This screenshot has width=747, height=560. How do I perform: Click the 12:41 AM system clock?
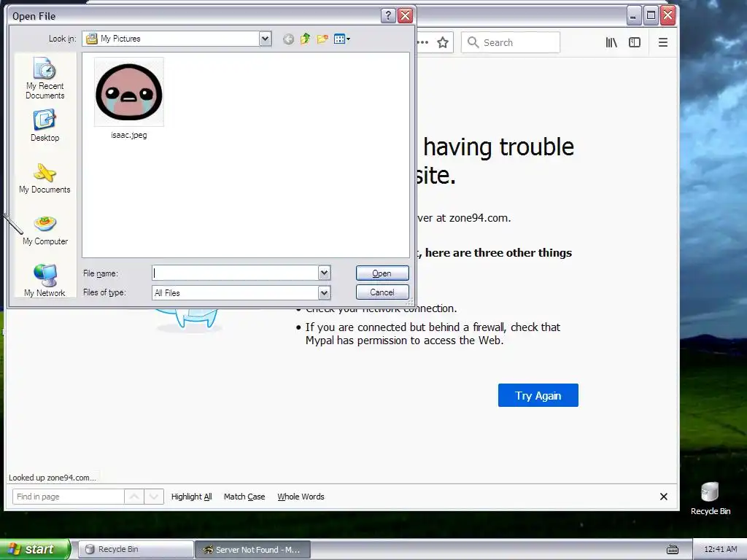click(720, 549)
